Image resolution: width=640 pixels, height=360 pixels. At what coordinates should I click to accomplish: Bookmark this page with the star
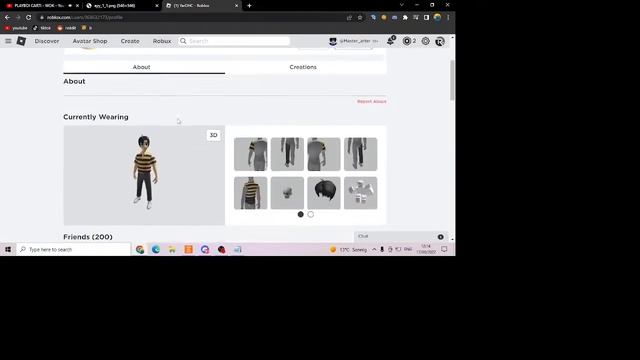click(360, 18)
